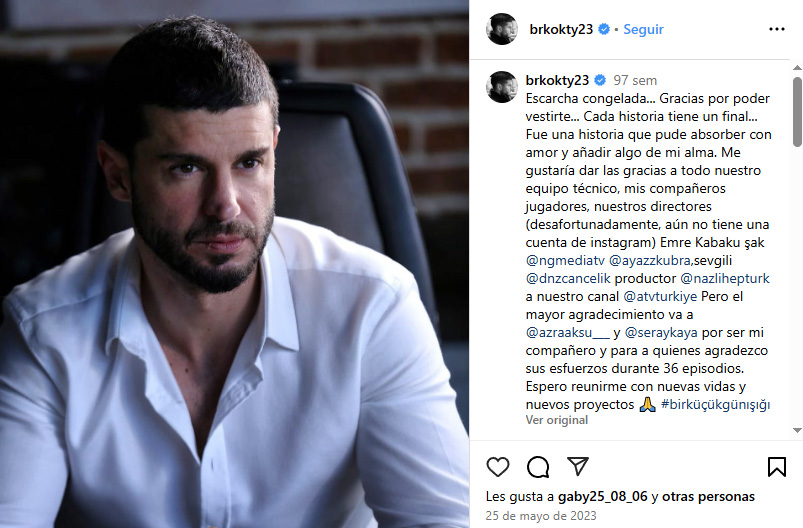Visit the @nazlihepturk profile mention

(725, 279)
